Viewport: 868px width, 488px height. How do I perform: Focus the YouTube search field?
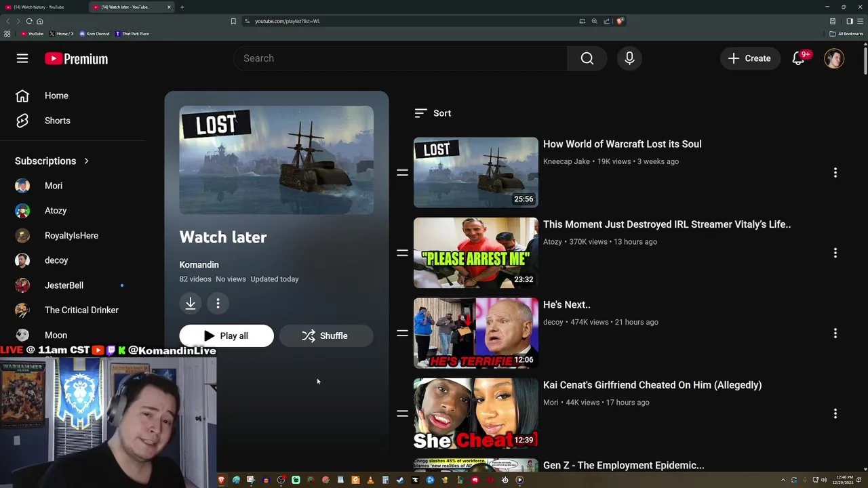(x=400, y=58)
